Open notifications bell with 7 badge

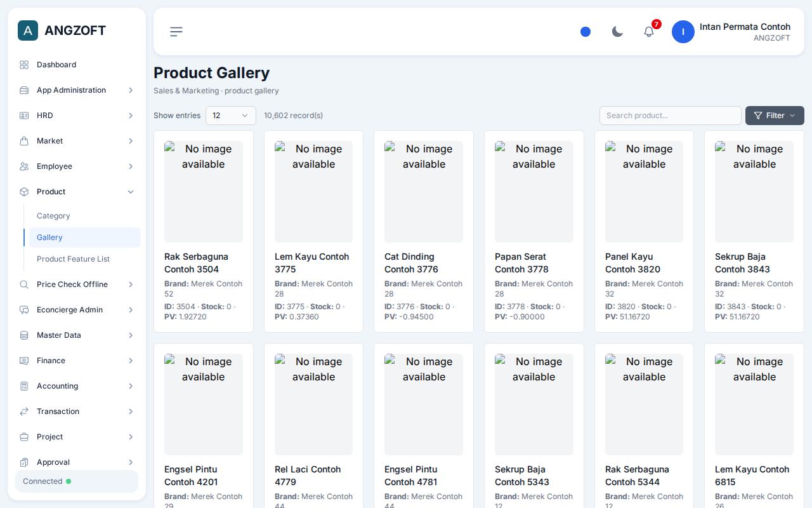pyautogui.click(x=649, y=32)
